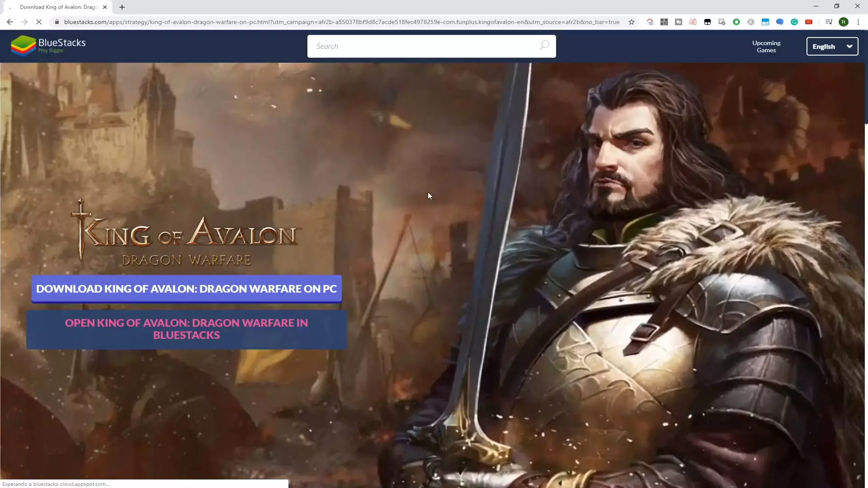Open the media control playlist icon
This screenshot has height=488, width=868.
point(828,22)
